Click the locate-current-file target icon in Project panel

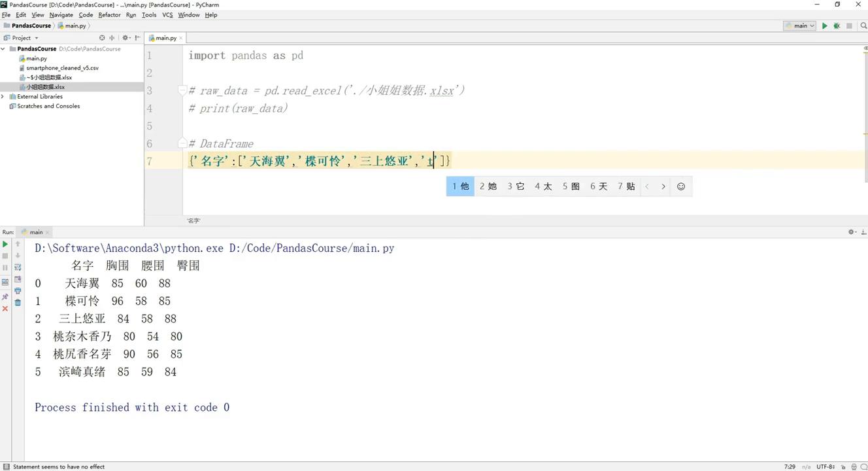[102, 38]
